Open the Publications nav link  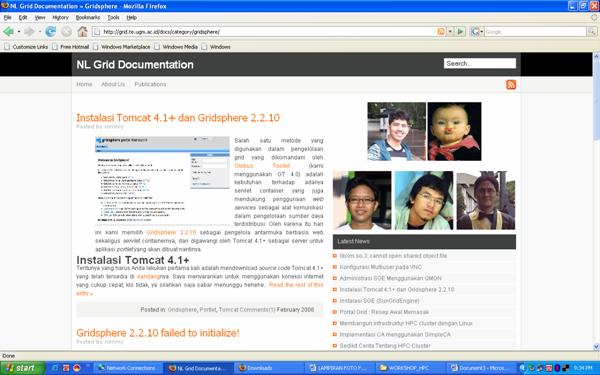[x=150, y=84]
